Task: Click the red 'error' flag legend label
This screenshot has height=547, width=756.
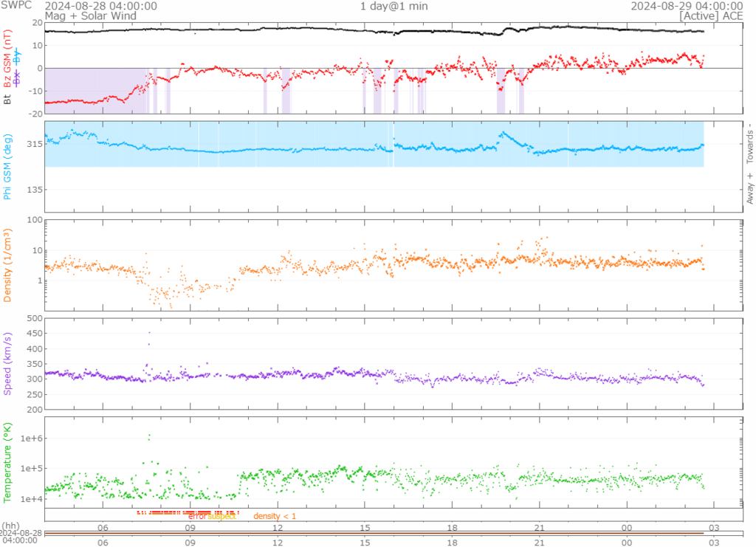Action: [197, 516]
